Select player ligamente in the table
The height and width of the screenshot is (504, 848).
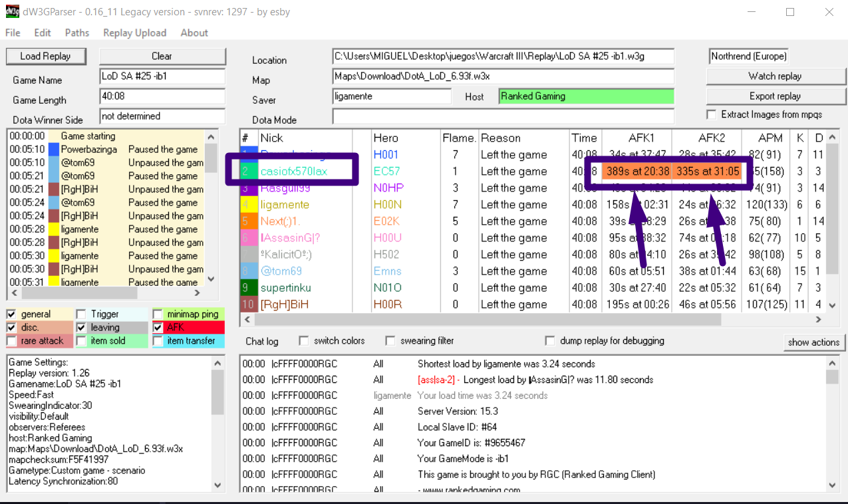[x=285, y=205]
